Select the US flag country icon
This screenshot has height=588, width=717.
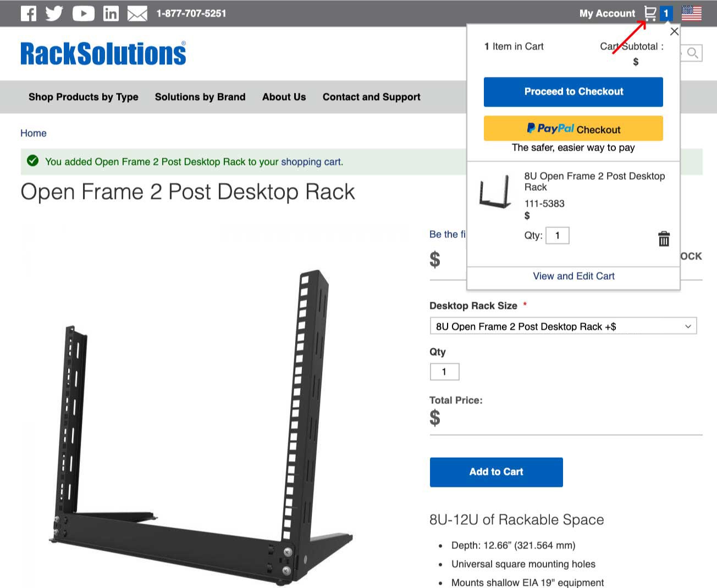point(692,13)
